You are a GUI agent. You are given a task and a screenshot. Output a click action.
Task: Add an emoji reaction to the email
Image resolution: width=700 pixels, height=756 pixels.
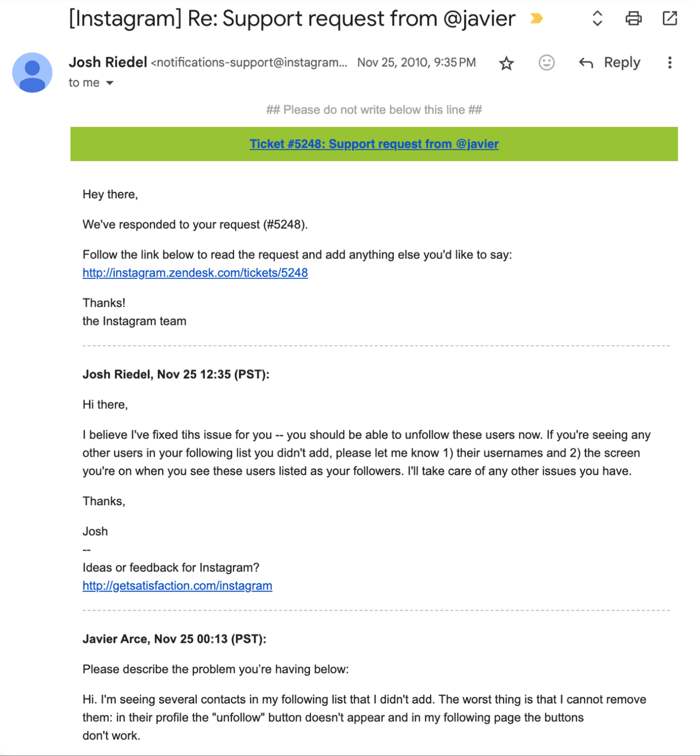click(x=546, y=62)
